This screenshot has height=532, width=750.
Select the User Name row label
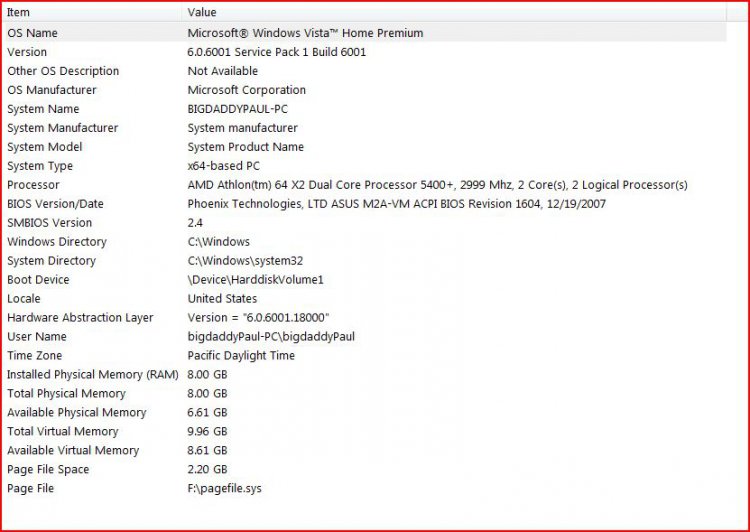(x=36, y=337)
